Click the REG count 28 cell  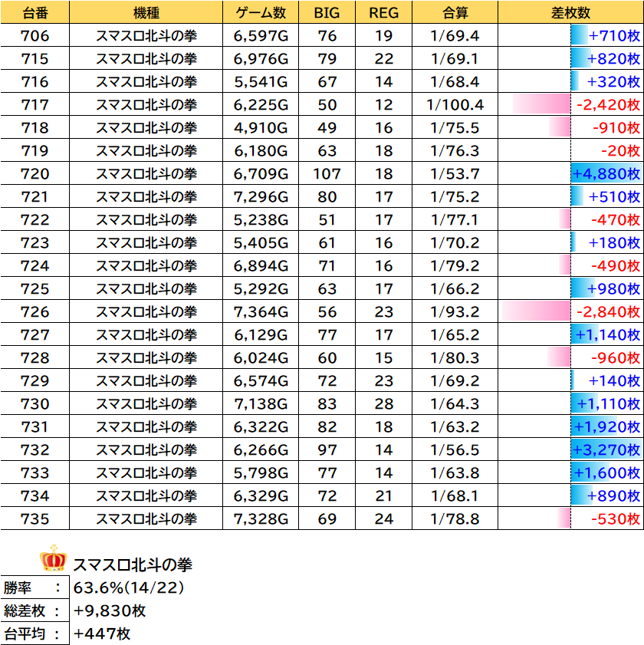383,403
